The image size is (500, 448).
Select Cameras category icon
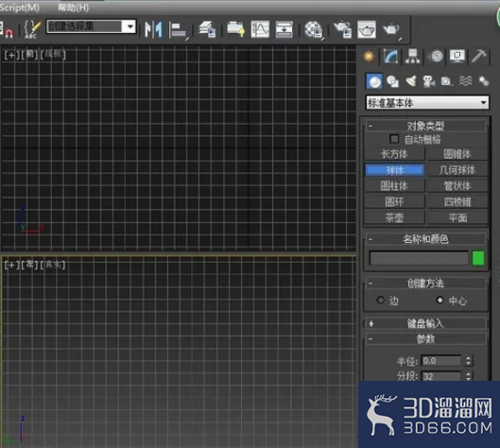(x=429, y=81)
